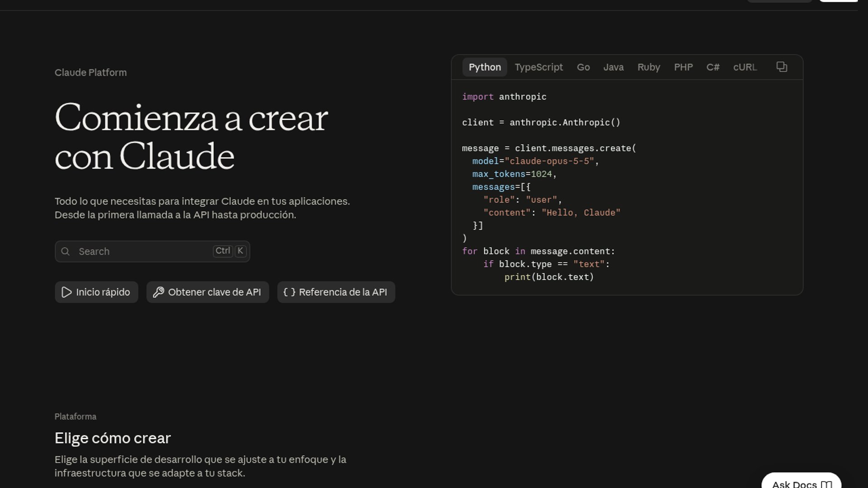The width and height of the screenshot is (868, 488).
Task: Click the import anthropic code line
Action: click(504, 97)
